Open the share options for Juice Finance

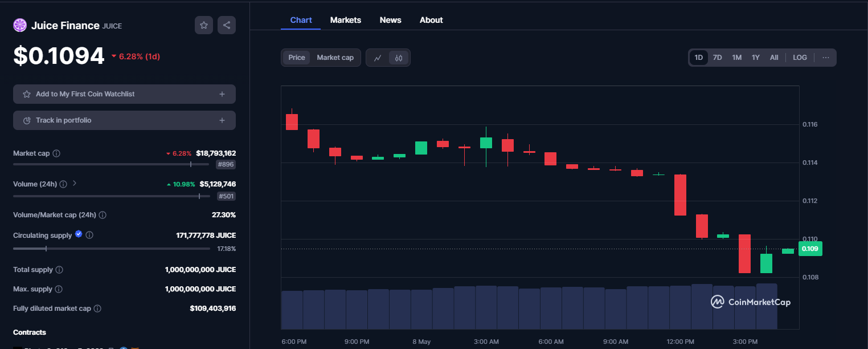tap(226, 25)
